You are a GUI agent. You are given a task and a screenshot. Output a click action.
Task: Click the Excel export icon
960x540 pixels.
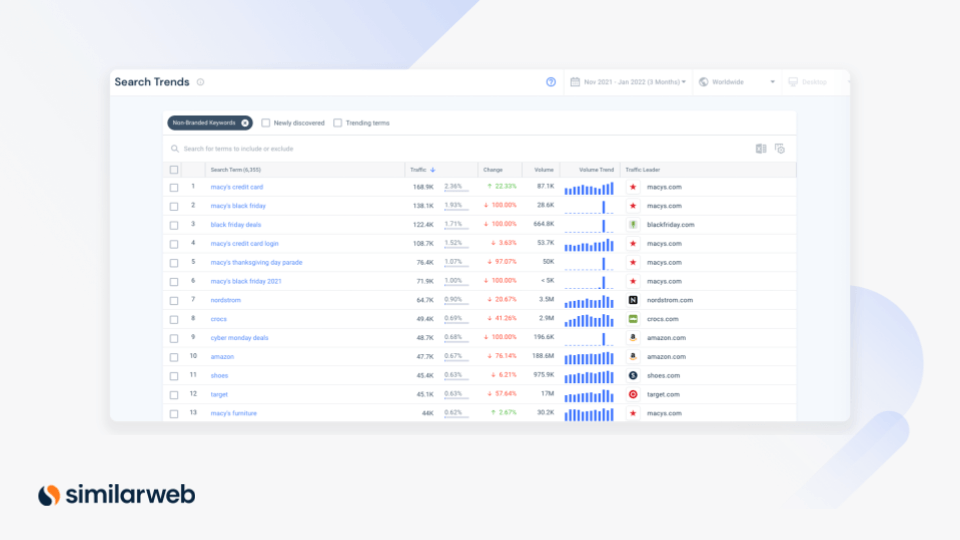click(x=761, y=149)
